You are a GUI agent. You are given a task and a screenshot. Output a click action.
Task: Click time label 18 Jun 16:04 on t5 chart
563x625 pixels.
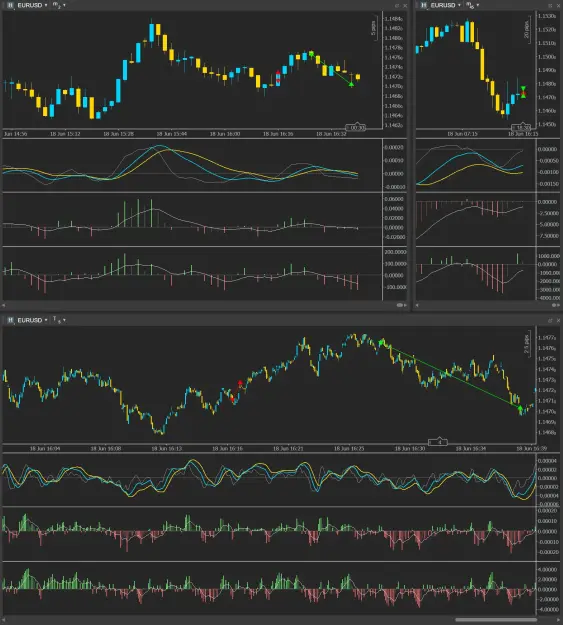pyautogui.click(x=45, y=448)
